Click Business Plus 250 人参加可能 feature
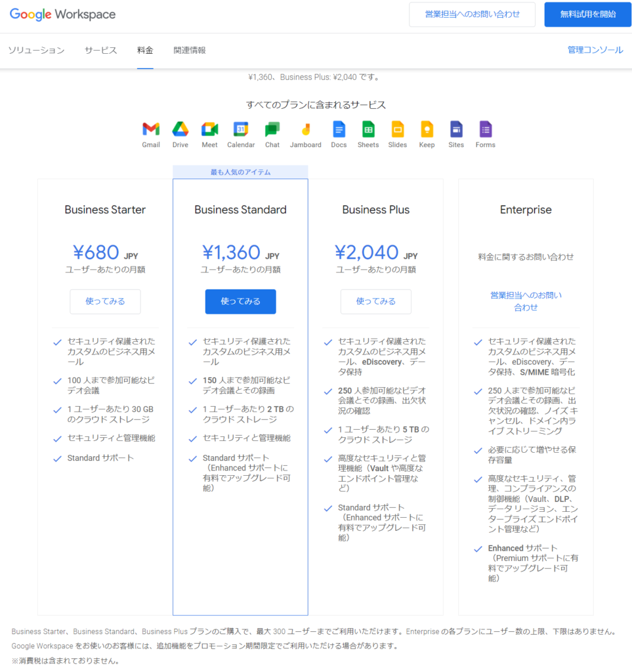Image resolution: width=632 pixels, height=672 pixels. coord(382,400)
